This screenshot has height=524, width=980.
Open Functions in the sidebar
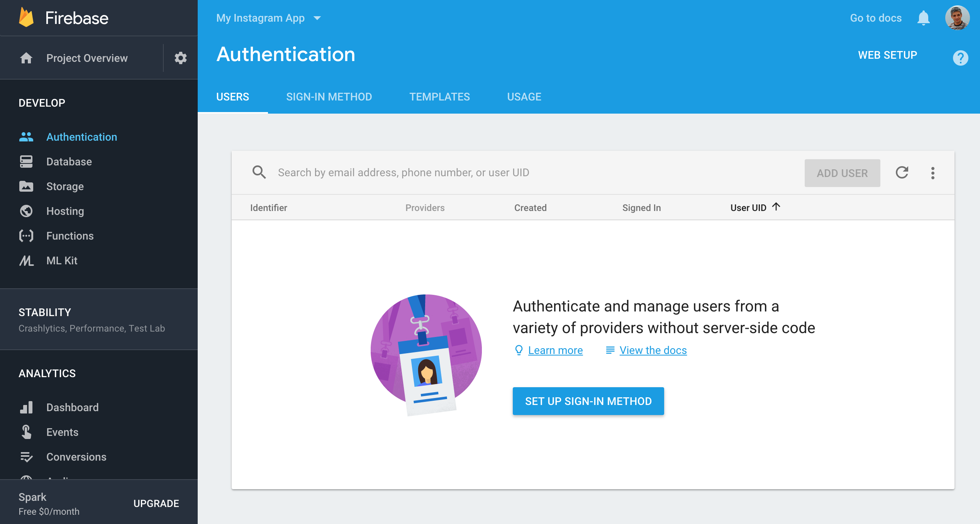(70, 236)
